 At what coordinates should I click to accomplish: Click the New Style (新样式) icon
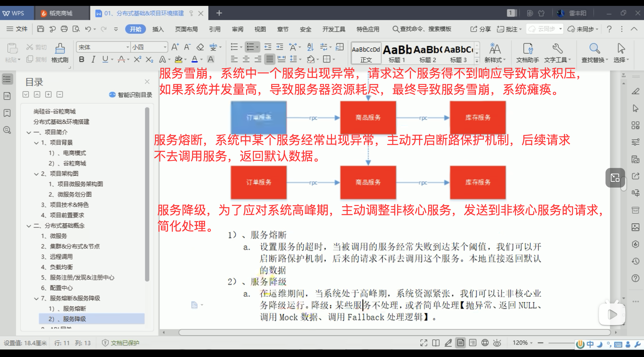[495, 49]
